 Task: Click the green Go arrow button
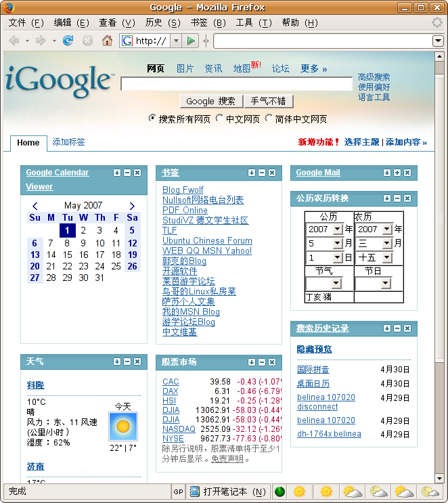pos(191,41)
